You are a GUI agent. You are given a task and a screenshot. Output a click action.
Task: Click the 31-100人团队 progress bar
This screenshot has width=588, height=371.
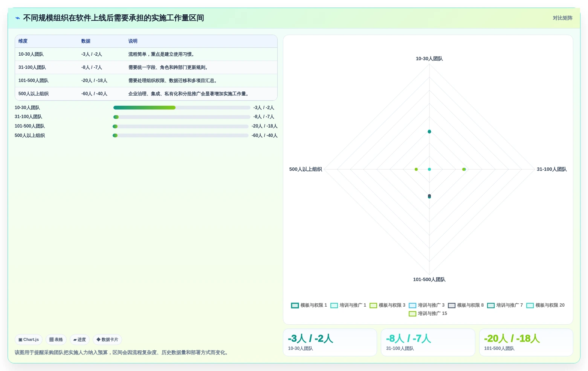click(x=182, y=117)
